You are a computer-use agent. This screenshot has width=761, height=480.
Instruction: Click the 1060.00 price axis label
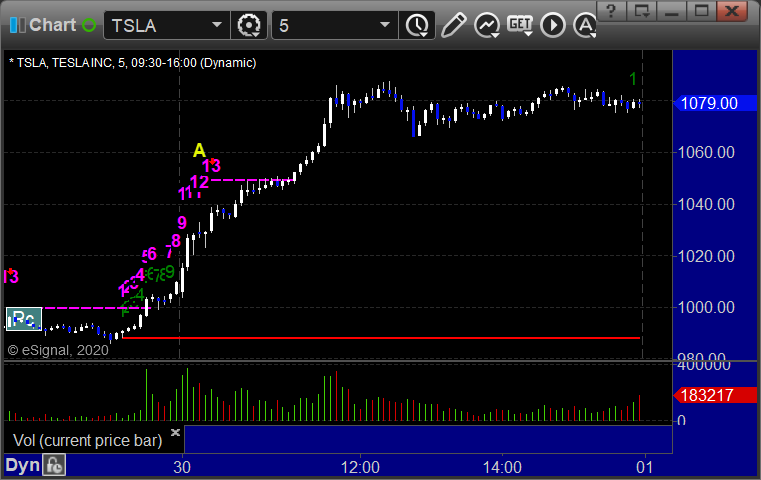pyautogui.click(x=706, y=152)
